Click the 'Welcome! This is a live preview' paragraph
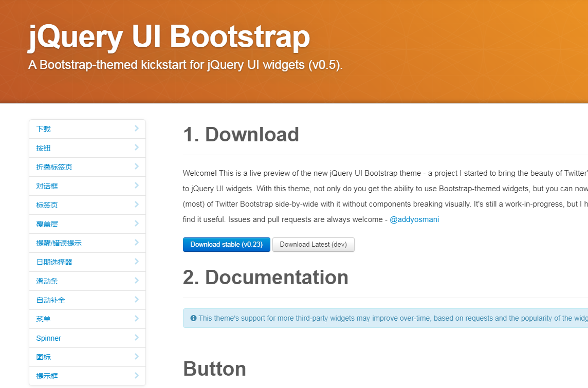Viewport: 588px width, 388px height. pyautogui.click(x=385, y=196)
